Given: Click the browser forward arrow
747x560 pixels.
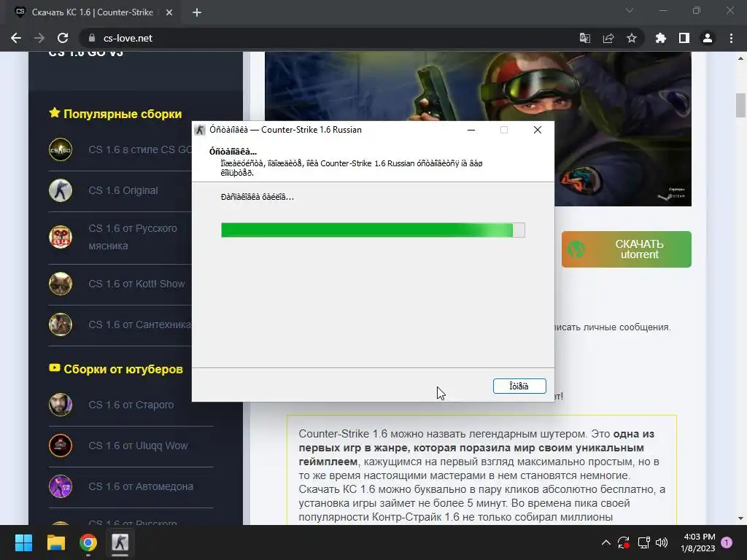Looking at the screenshot, I should pyautogui.click(x=39, y=38).
